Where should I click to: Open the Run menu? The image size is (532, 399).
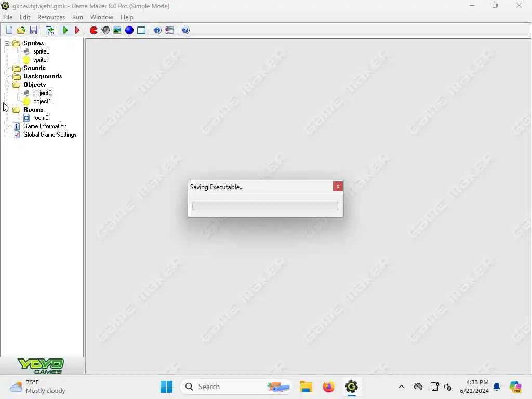[77, 17]
